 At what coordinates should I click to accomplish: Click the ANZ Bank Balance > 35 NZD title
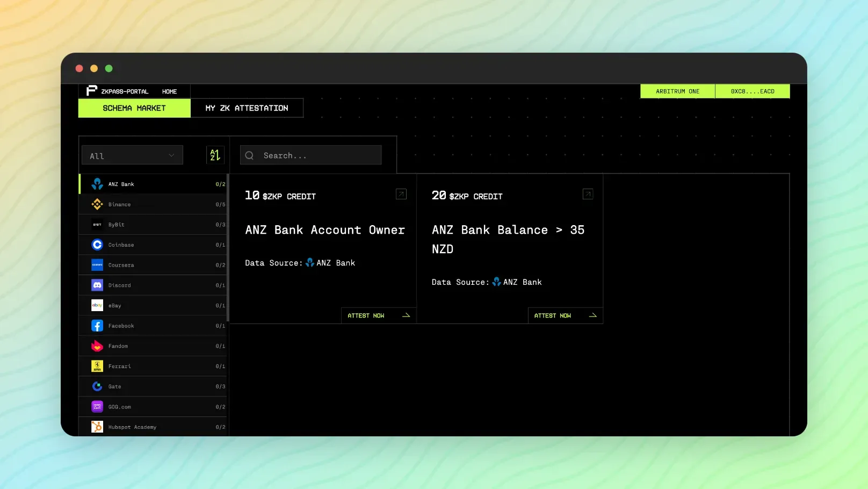click(x=508, y=239)
